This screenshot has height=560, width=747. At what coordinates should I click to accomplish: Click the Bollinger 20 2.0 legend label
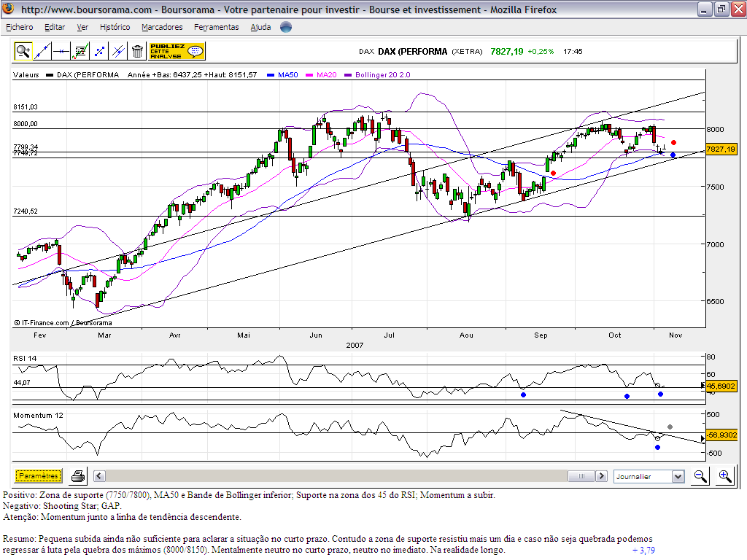click(382, 75)
